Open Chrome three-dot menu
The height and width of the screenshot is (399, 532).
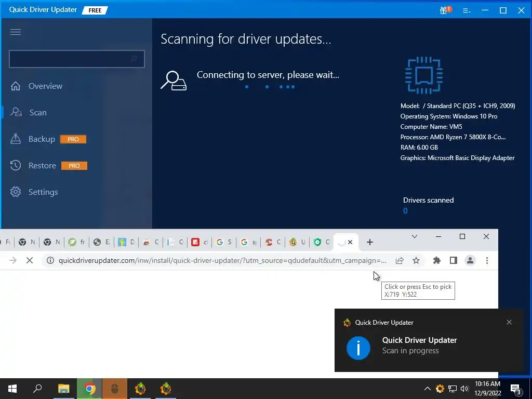pos(487,261)
